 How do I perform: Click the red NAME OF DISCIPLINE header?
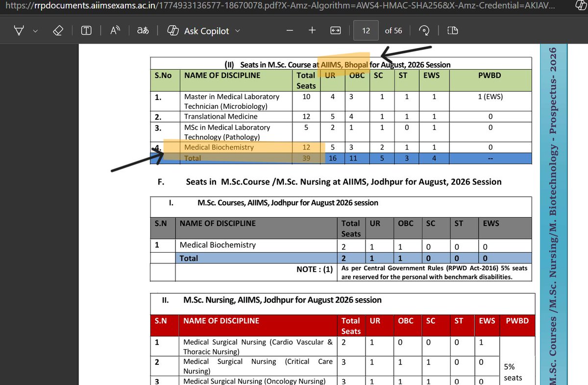[221, 321]
